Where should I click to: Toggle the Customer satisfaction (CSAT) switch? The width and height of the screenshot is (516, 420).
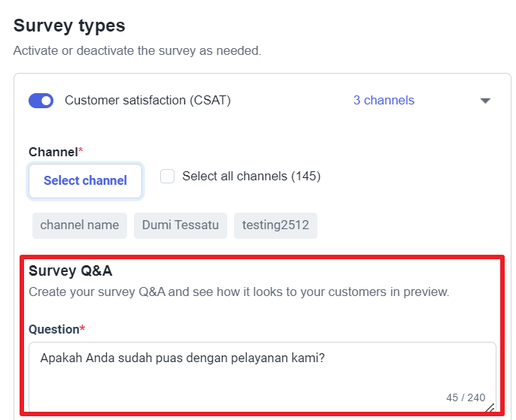(x=41, y=101)
